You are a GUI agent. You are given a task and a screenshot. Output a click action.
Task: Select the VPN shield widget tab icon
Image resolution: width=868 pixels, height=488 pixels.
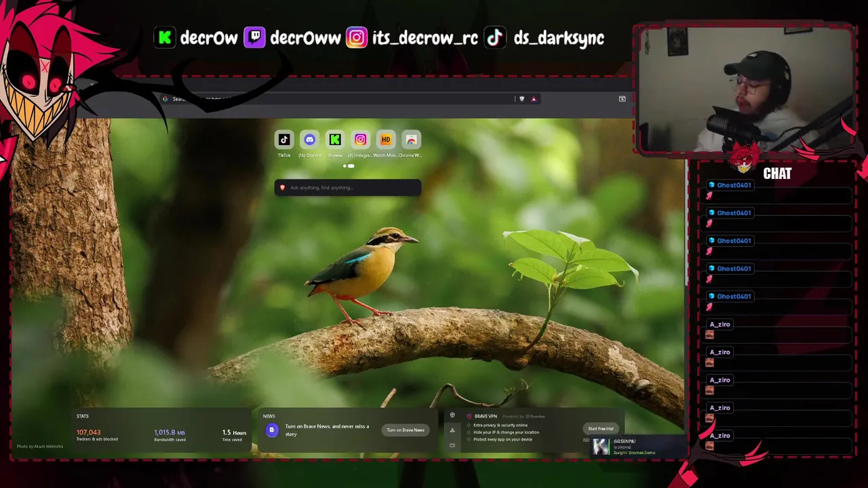pos(452,415)
